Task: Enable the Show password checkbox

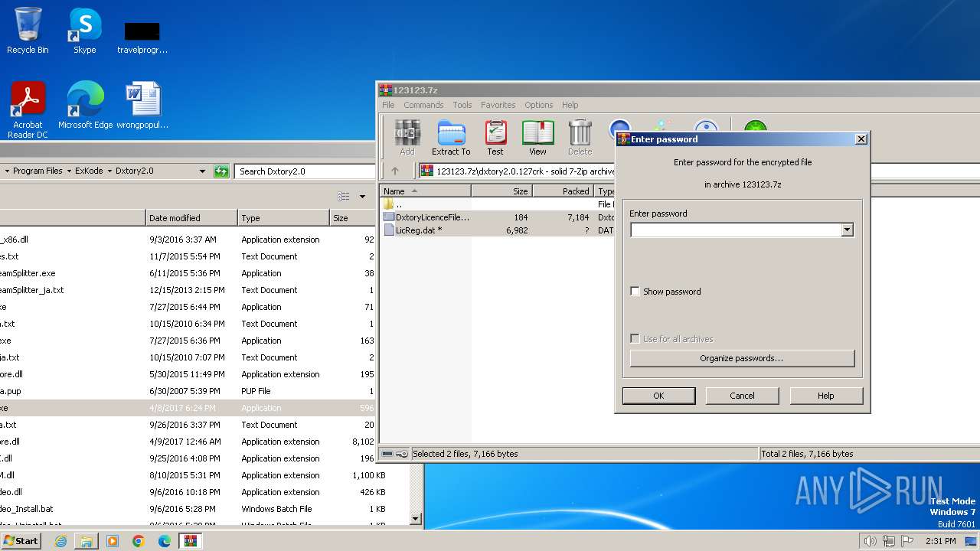Action: tap(635, 292)
